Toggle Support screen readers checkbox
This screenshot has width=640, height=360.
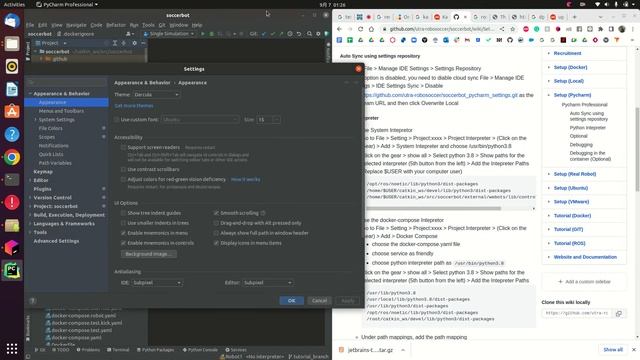pyautogui.click(x=123, y=147)
